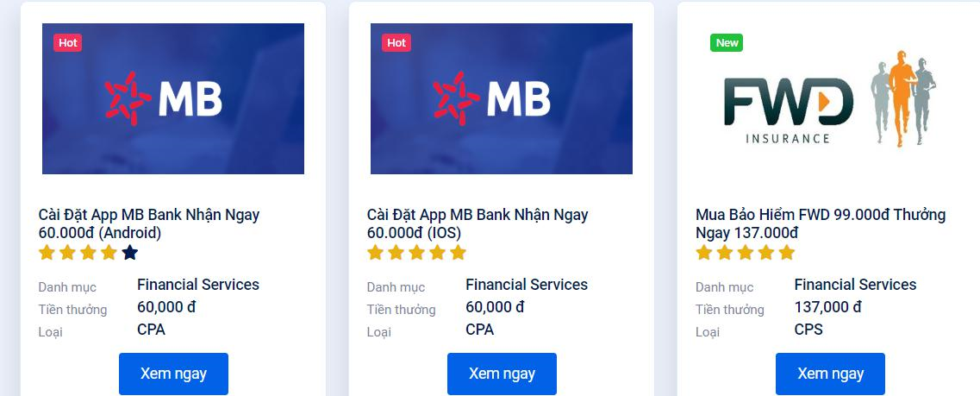
Task: Select fifth star on FWD insurance offer
Action: point(787,253)
